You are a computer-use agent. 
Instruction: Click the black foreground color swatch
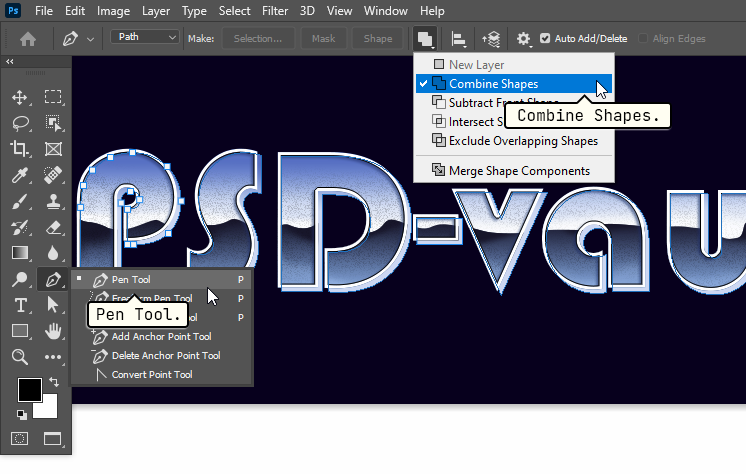pyautogui.click(x=28, y=389)
